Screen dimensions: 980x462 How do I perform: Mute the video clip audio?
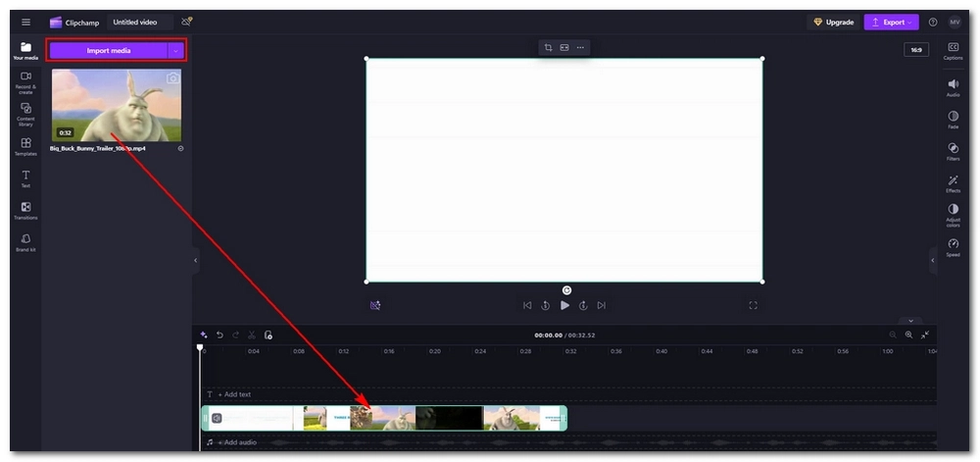click(x=217, y=418)
